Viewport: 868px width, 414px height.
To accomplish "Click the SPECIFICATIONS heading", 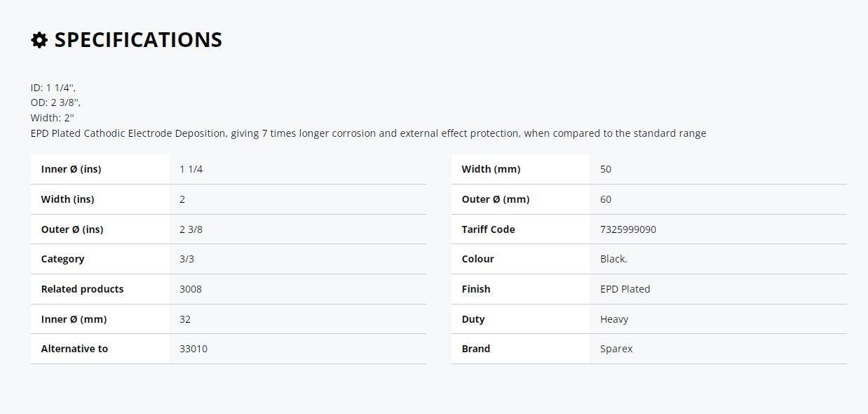I will click(x=138, y=40).
